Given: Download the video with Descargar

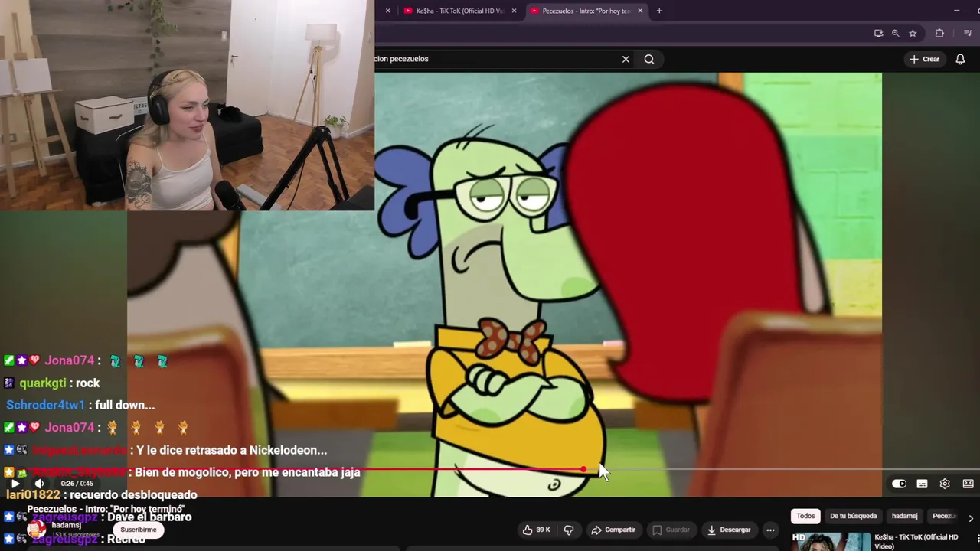Looking at the screenshot, I should tap(729, 530).
